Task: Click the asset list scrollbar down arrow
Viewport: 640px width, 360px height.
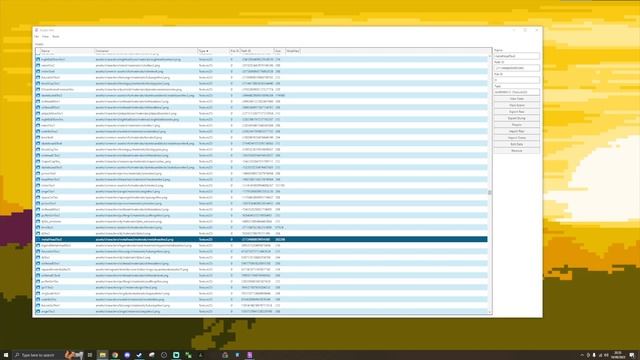Action: click(490, 312)
